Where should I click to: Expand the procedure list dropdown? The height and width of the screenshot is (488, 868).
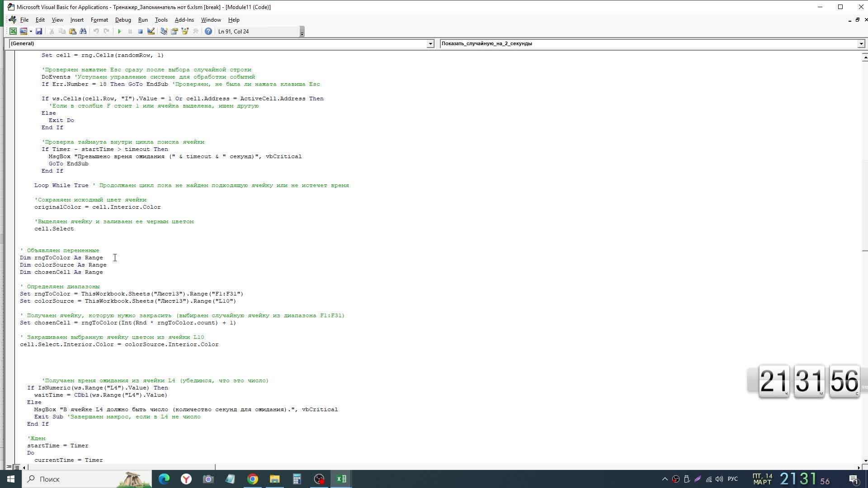(x=861, y=44)
